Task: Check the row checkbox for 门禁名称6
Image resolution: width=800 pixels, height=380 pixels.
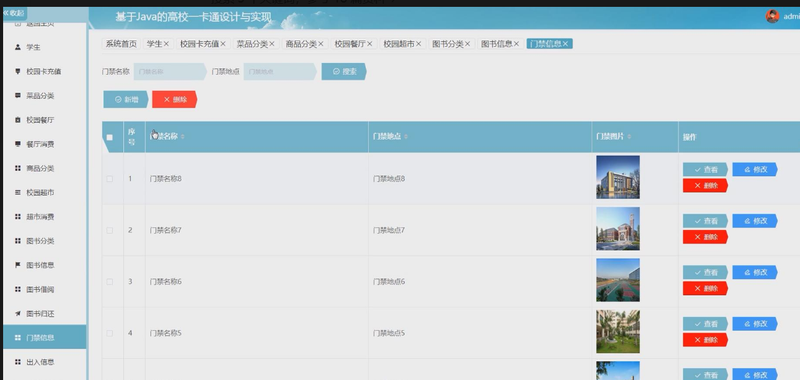Action: (110, 282)
